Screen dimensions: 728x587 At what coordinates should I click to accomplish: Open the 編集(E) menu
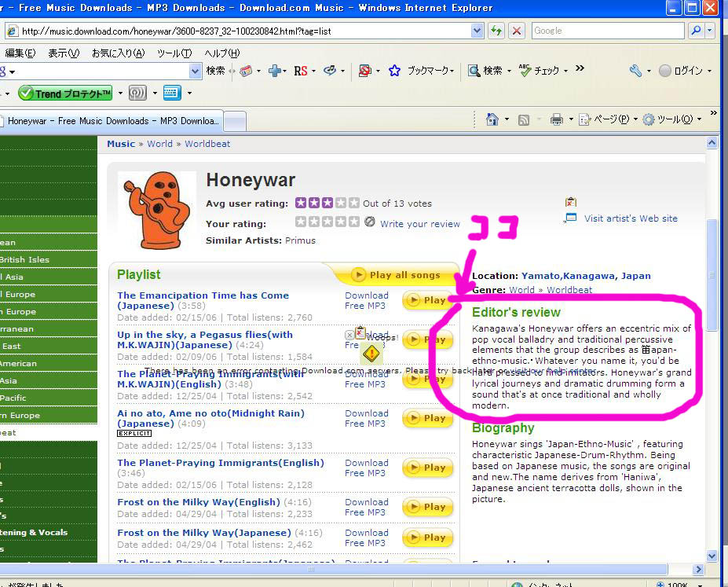[20, 53]
